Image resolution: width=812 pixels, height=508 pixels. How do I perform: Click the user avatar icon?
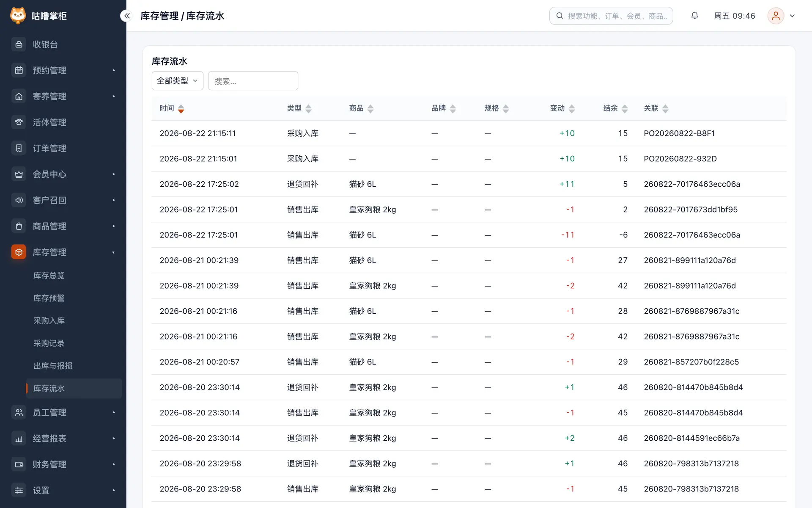776,16
